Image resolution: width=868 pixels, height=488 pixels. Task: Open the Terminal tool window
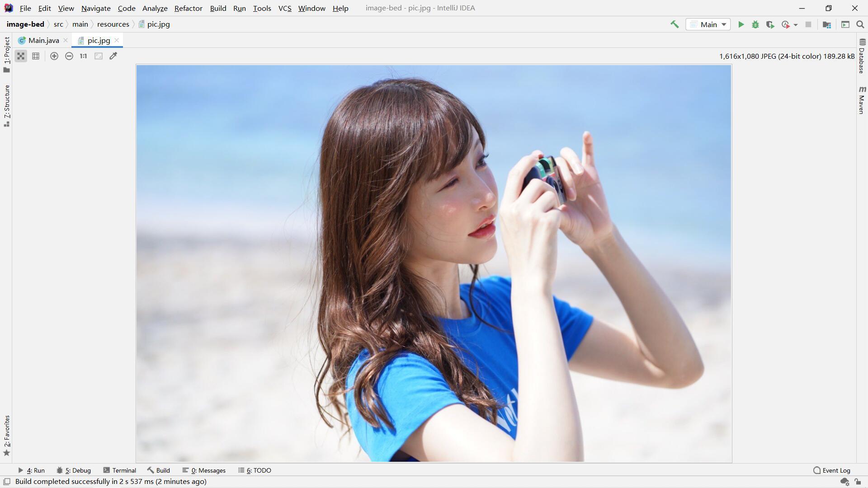click(120, 470)
